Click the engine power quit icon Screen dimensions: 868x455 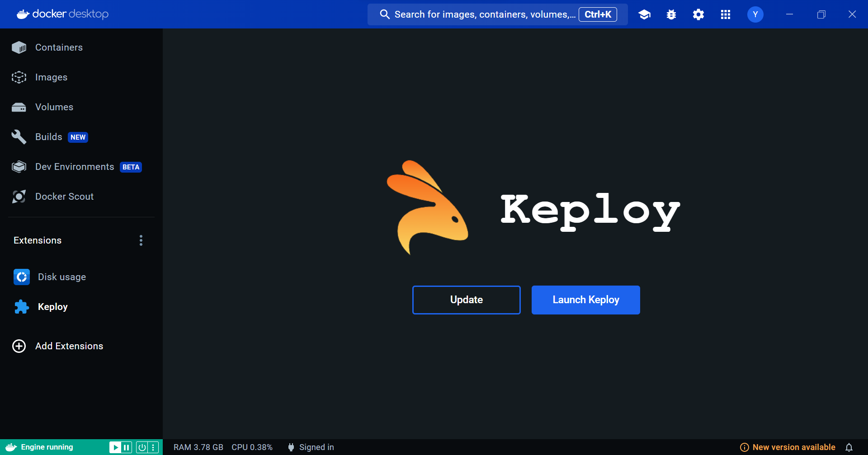[x=142, y=447]
